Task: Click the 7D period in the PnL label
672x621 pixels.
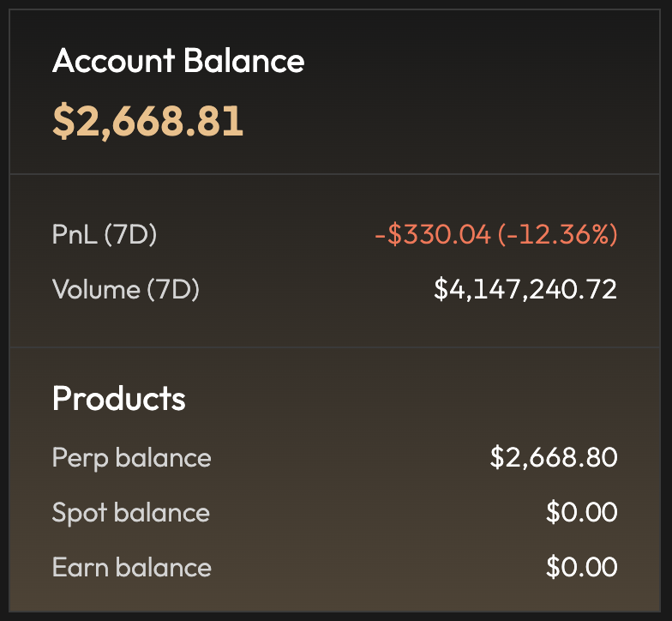Action: [x=130, y=235]
